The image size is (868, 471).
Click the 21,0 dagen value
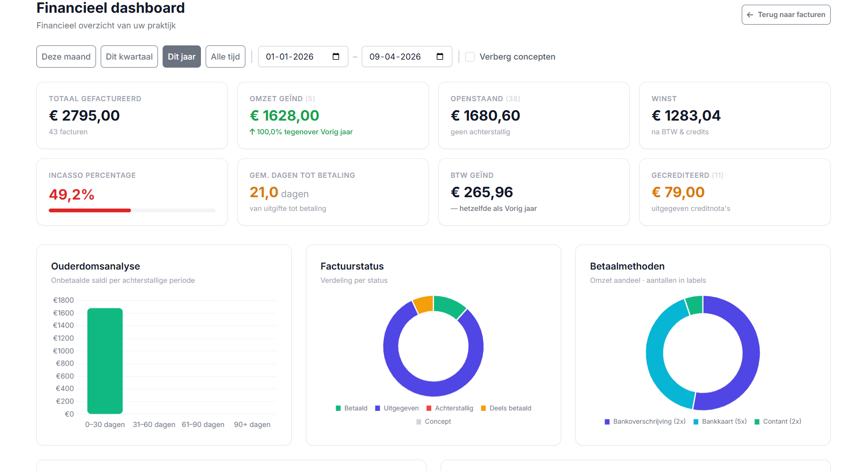(x=279, y=192)
